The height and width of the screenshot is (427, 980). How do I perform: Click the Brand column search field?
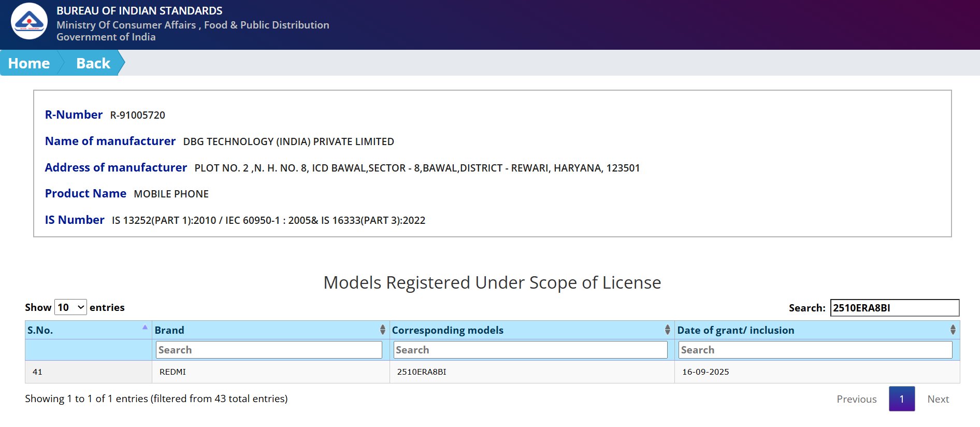pos(269,350)
